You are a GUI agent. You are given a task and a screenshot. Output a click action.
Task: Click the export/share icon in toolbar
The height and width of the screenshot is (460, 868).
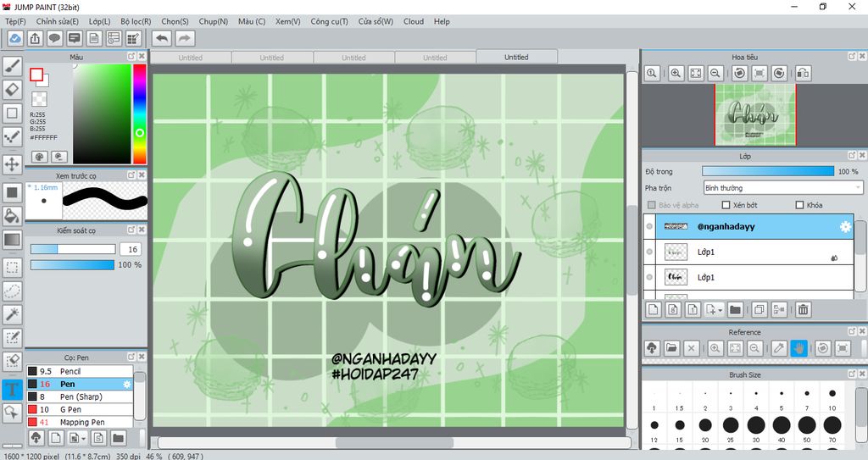tap(35, 38)
